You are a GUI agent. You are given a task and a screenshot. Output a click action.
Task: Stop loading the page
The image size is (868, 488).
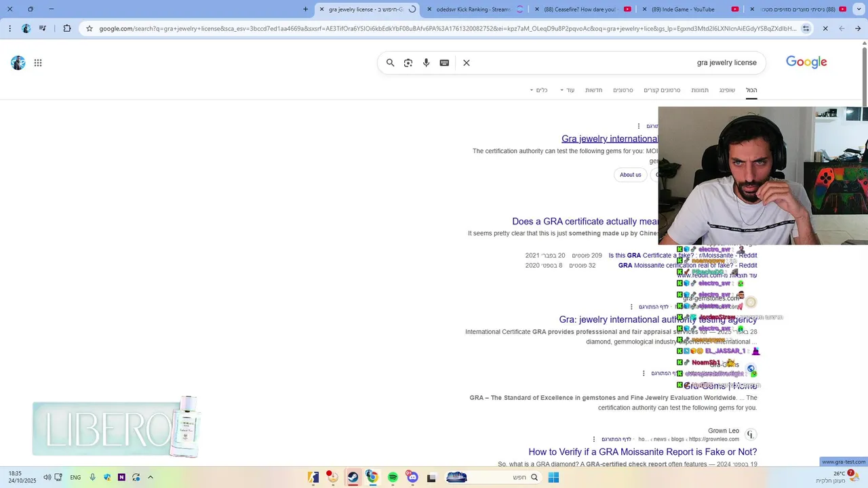click(825, 28)
